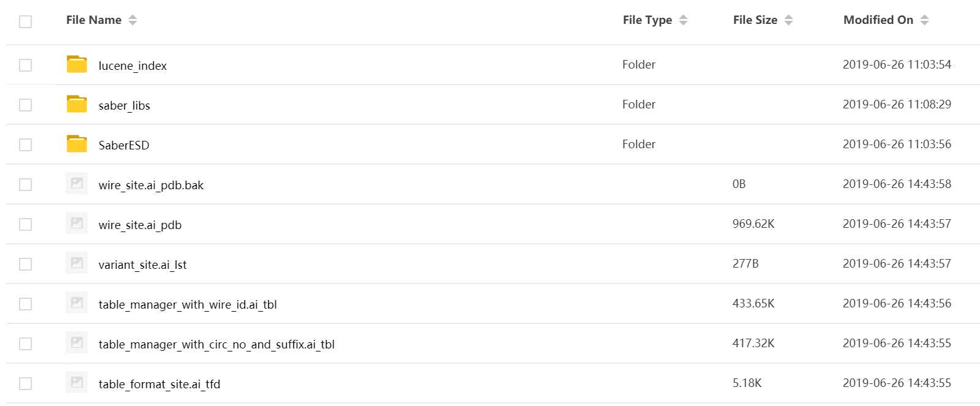Click the table_manager_with_wire_id.ai_tbl file icon

pyautogui.click(x=77, y=303)
